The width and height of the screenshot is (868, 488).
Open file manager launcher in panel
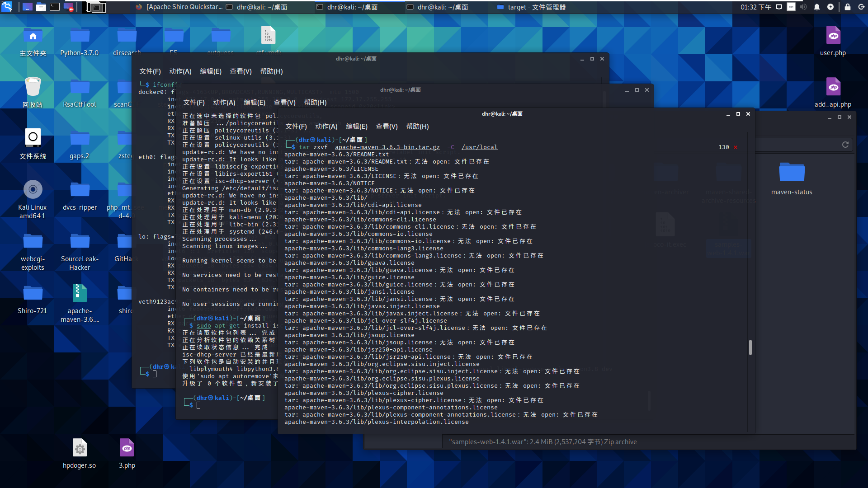click(41, 7)
